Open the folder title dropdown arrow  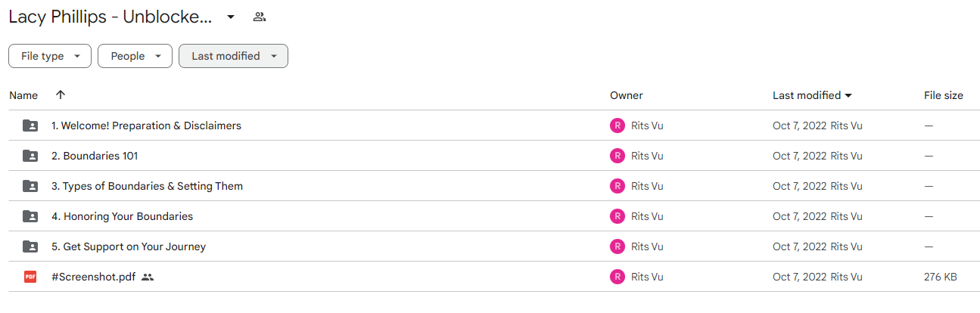231,17
